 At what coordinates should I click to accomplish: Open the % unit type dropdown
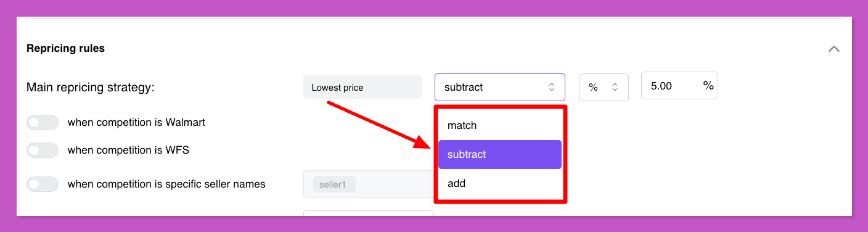click(604, 87)
